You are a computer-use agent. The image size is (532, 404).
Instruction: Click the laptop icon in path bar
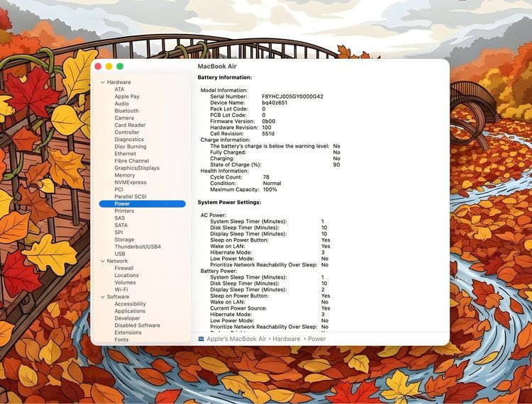click(x=201, y=339)
